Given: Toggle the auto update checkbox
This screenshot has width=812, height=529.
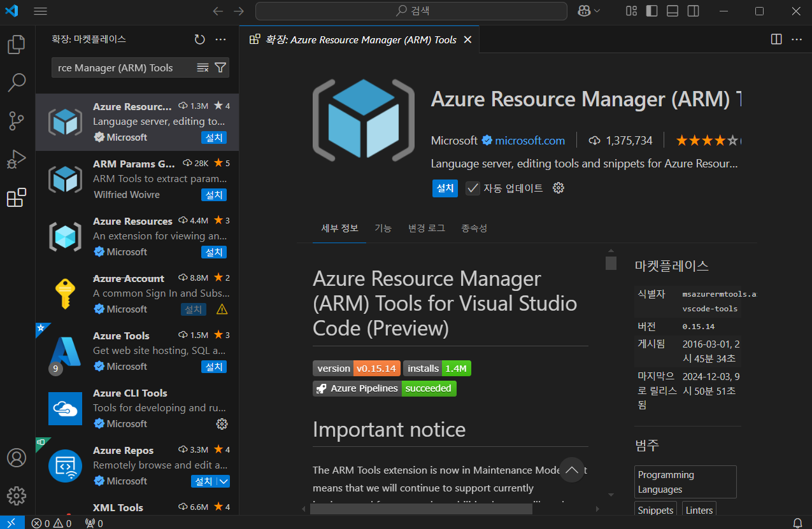Looking at the screenshot, I should (x=473, y=188).
